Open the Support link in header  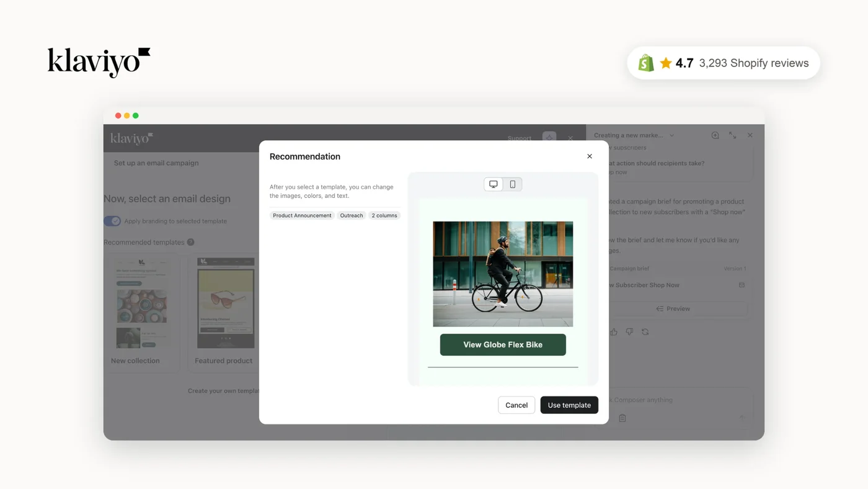click(519, 138)
